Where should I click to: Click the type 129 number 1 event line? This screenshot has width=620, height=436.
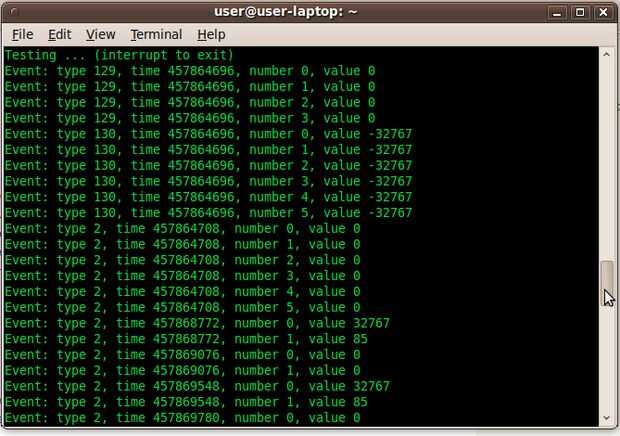coord(190,87)
